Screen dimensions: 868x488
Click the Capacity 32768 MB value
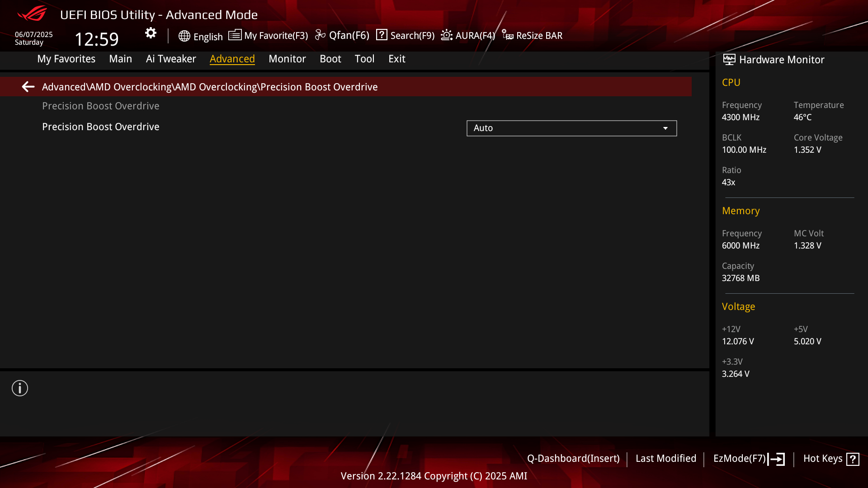pyautogui.click(x=741, y=278)
